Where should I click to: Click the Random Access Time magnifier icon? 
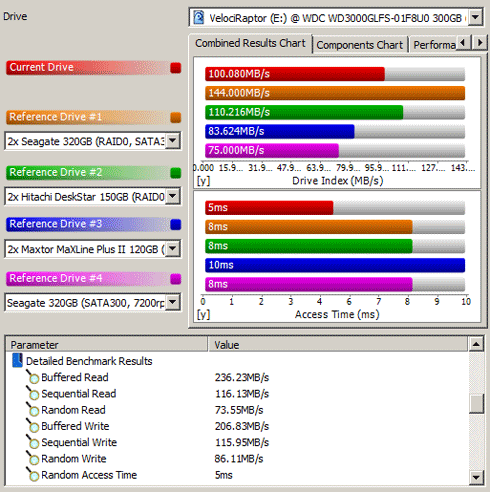coord(33,475)
